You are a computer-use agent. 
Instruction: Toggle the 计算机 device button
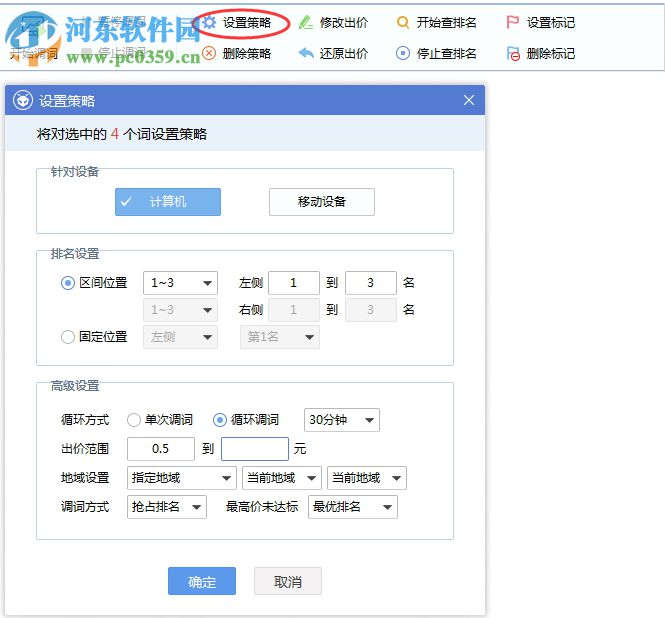click(x=168, y=202)
